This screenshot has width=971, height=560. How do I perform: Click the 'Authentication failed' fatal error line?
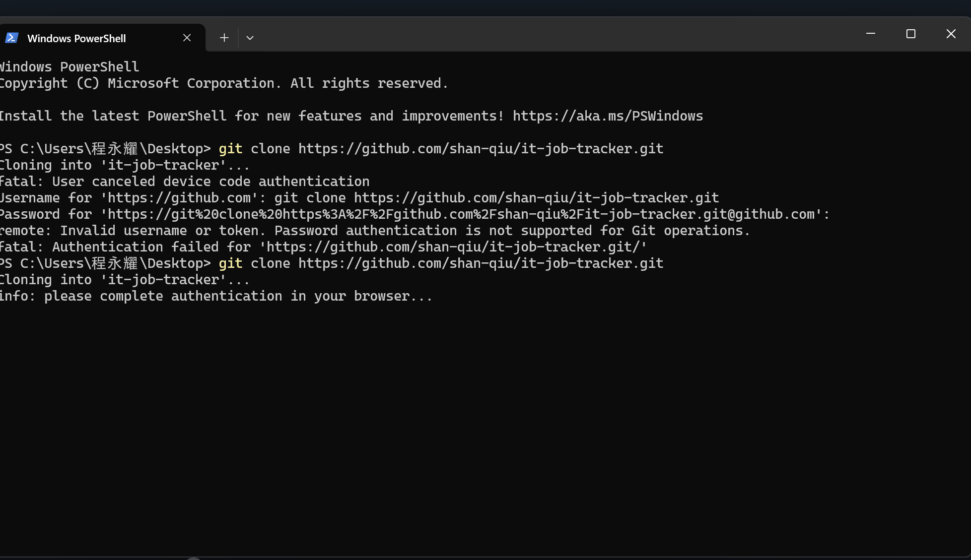[323, 247]
